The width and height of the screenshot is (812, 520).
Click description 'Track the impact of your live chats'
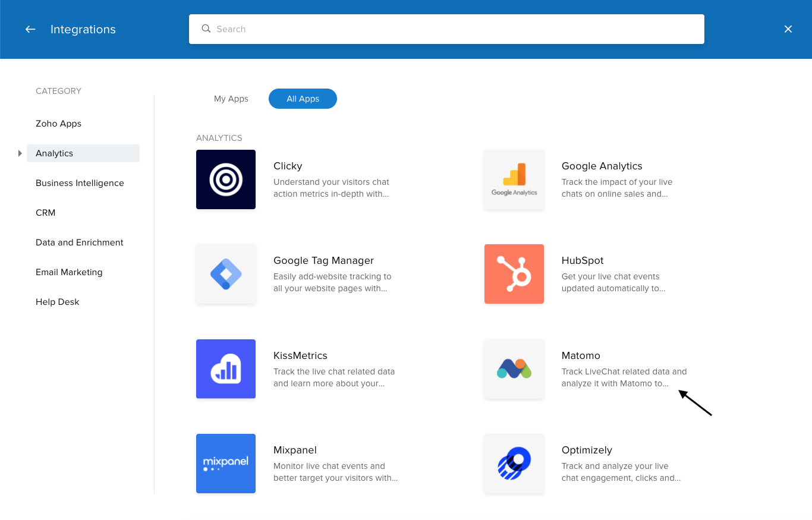coord(617,188)
